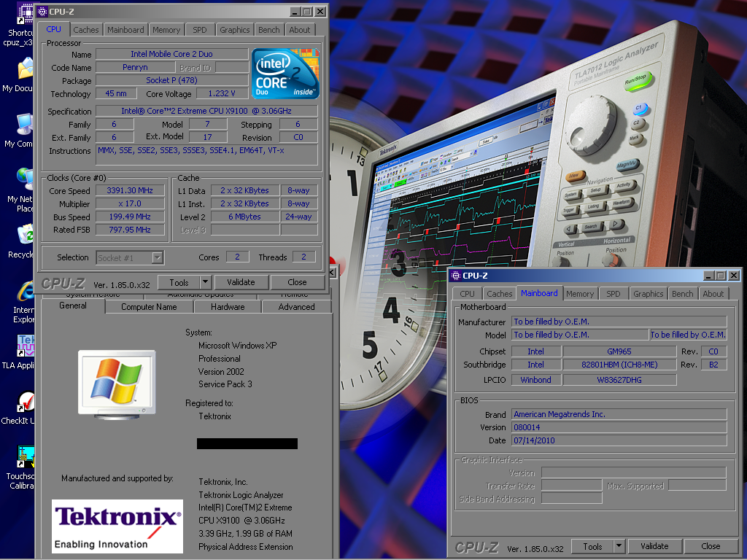Open the Advanced tab in System Properties

(296, 307)
